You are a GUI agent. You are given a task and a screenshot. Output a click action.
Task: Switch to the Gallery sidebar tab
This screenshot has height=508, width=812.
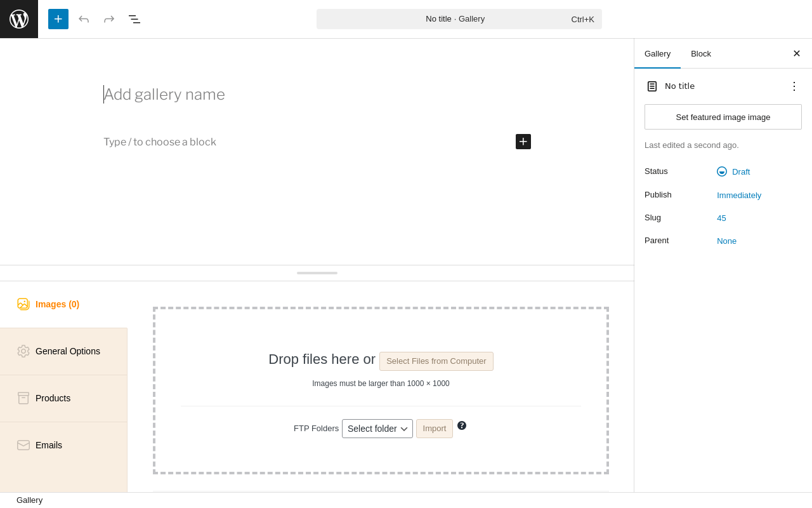pos(657,53)
